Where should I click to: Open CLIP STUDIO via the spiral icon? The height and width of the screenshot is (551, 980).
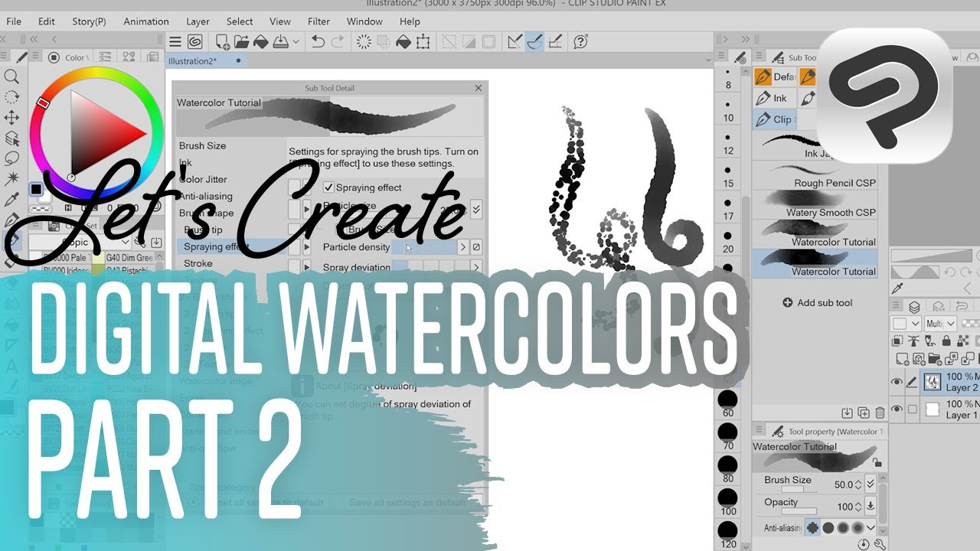tap(194, 41)
